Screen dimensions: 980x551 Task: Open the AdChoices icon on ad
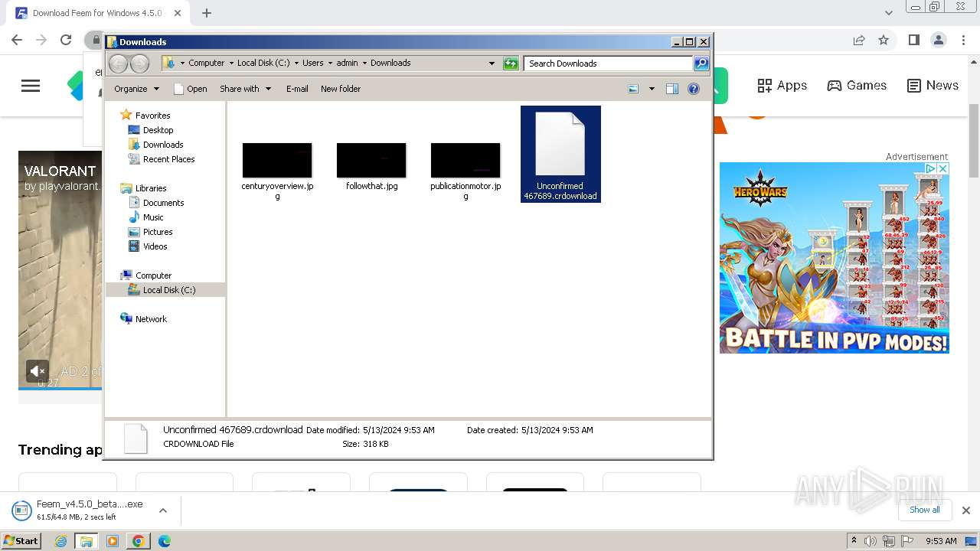click(931, 168)
